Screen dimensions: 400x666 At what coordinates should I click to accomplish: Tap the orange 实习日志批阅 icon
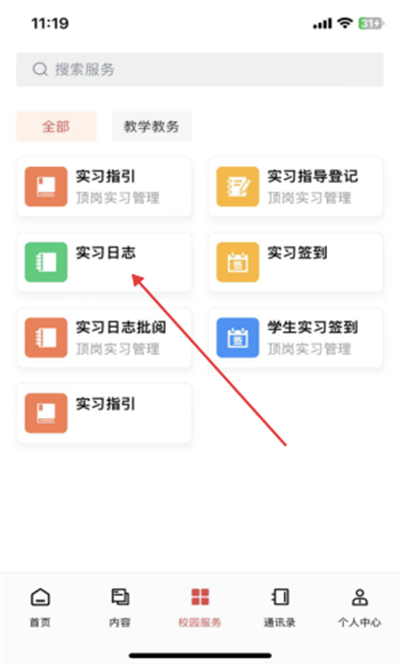(46, 338)
